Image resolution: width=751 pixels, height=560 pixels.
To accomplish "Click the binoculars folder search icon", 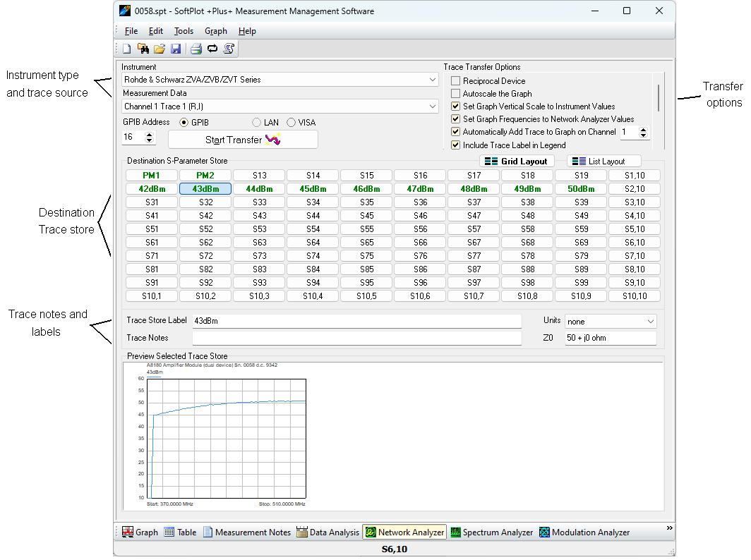I will pos(143,49).
